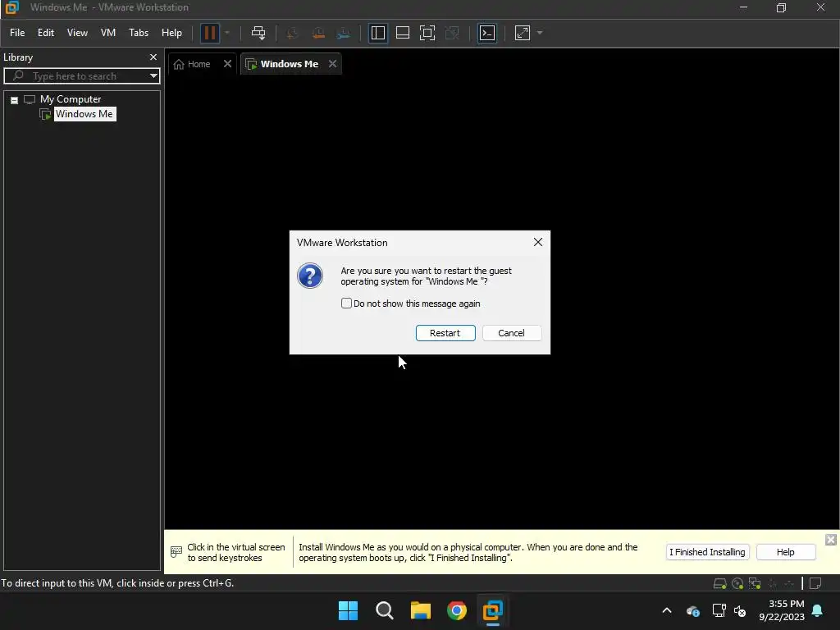This screenshot has width=840, height=630.
Task: Open the View menu
Action: point(77,33)
